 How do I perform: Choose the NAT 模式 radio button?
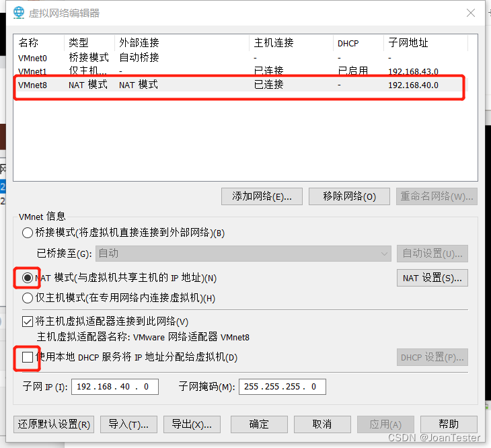tap(28, 278)
